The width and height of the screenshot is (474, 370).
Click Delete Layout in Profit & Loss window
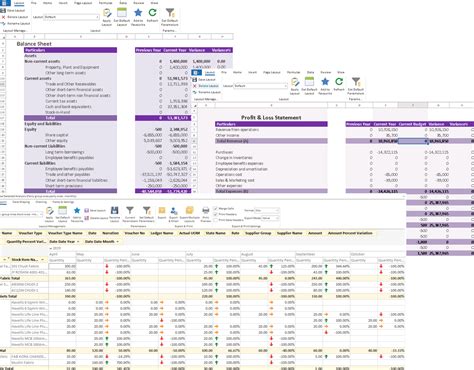click(x=206, y=86)
